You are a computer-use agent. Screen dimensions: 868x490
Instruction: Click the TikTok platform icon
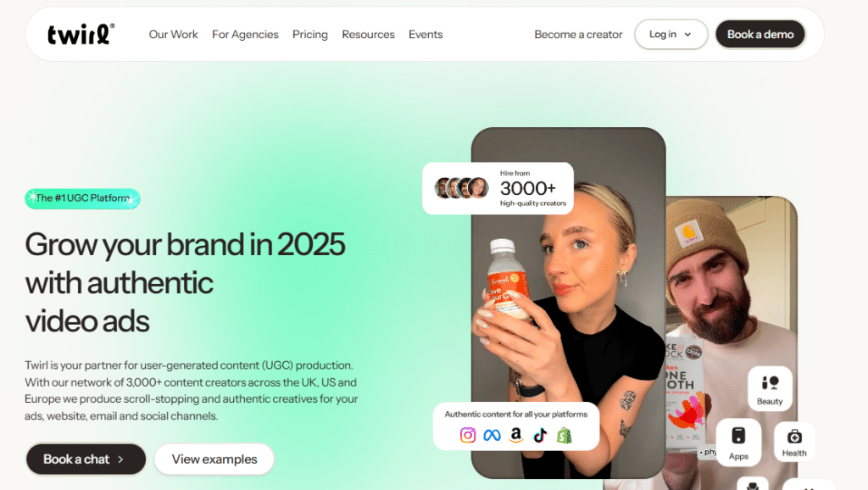[x=540, y=436]
